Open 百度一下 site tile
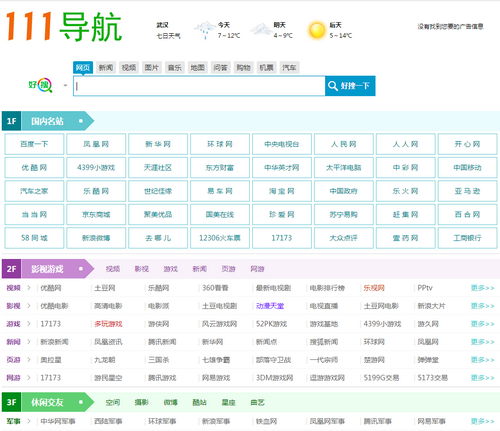 [x=34, y=144]
